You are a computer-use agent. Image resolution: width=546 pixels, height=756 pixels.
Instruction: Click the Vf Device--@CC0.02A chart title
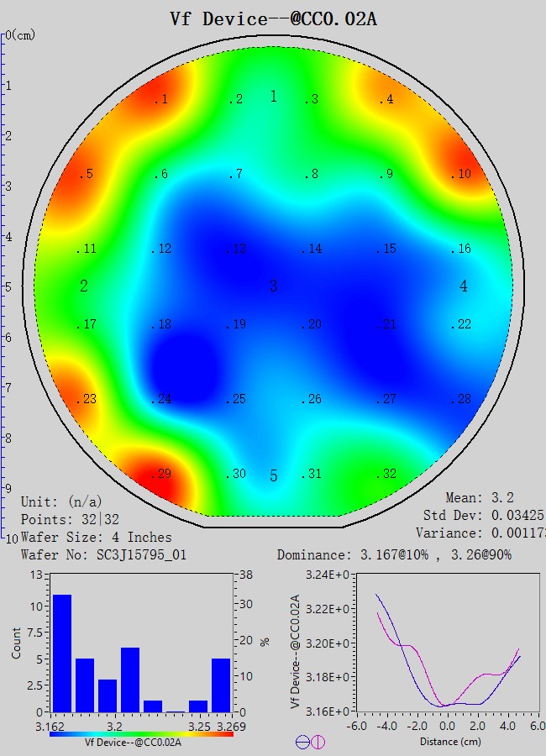click(x=273, y=18)
